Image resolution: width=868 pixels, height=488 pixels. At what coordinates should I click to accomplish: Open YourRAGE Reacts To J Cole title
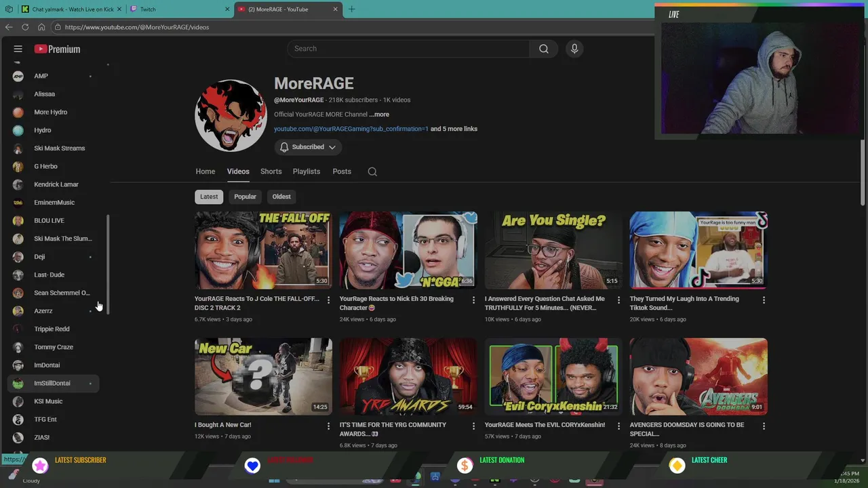(x=256, y=303)
